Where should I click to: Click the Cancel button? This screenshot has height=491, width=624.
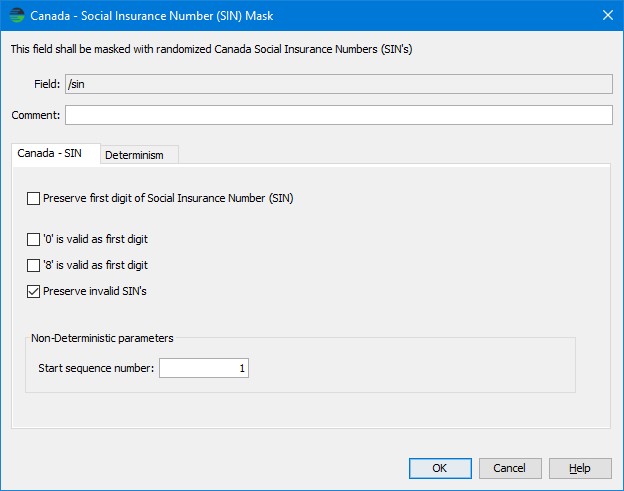click(x=510, y=468)
